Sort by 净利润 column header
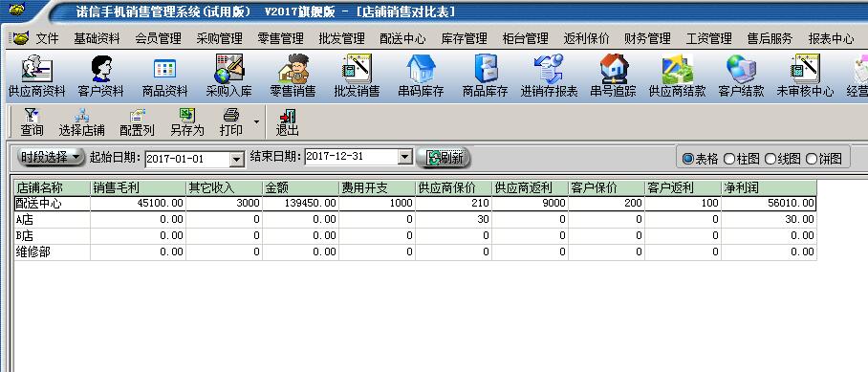This screenshot has height=372, width=868. point(769,187)
